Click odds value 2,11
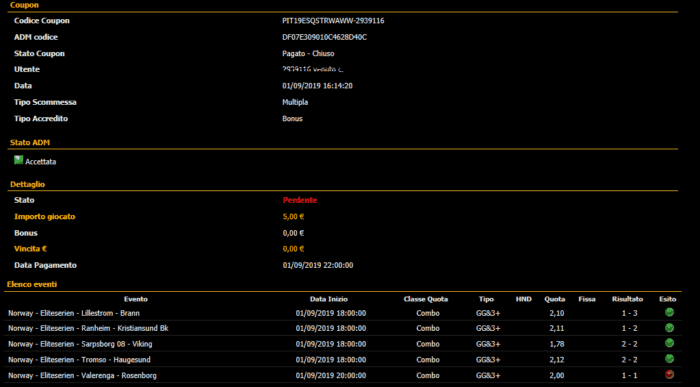 (557, 329)
